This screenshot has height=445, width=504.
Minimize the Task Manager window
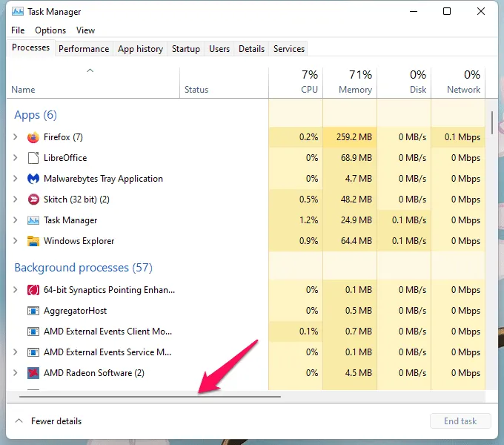[x=414, y=12]
